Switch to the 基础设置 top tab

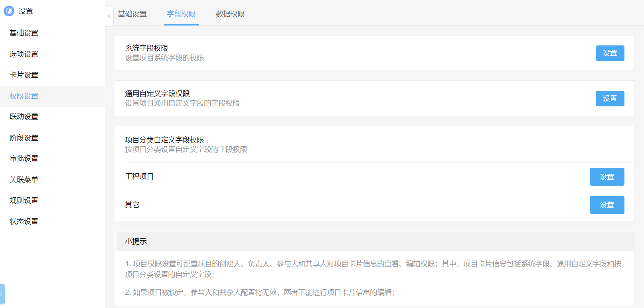point(132,14)
